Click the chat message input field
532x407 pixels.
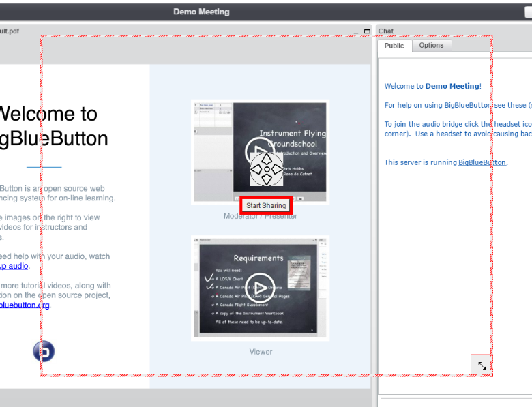pyautogui.click(x=456, y=403)
